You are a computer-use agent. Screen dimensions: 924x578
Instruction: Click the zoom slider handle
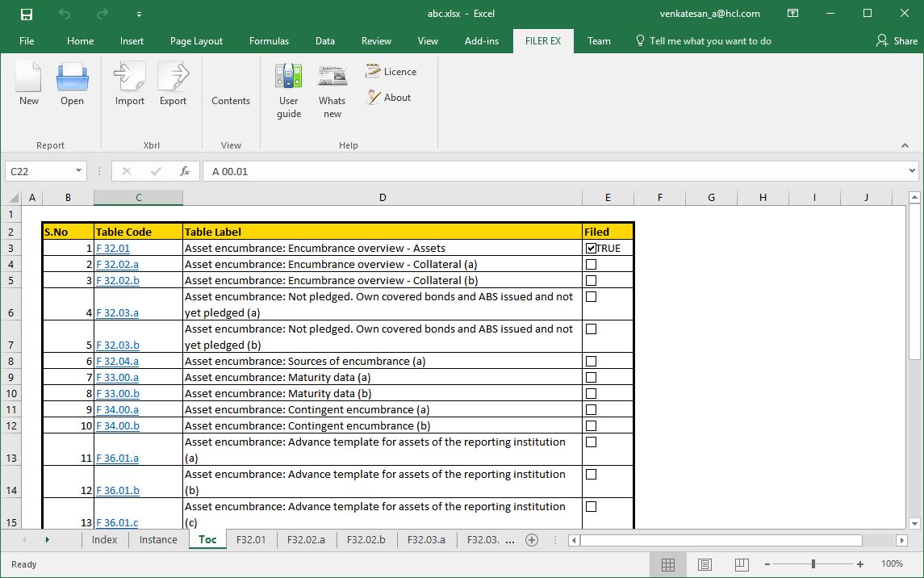click(x=813, y=564)
